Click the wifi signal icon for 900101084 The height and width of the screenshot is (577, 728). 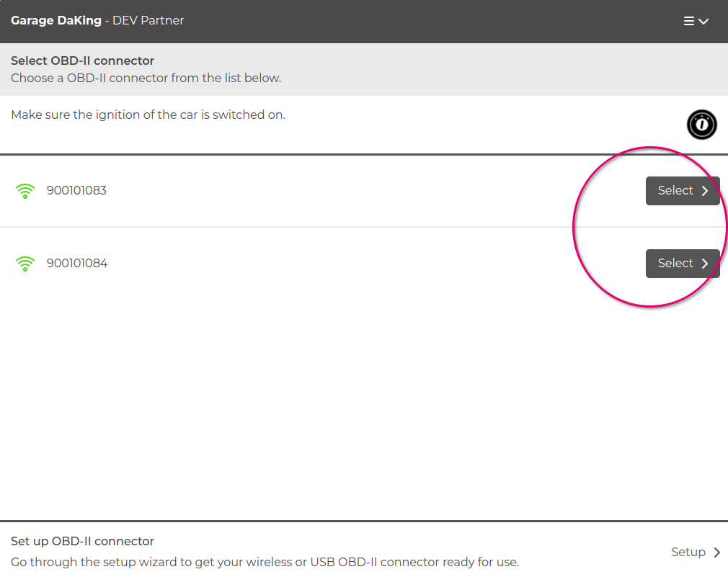click(25, 264)
